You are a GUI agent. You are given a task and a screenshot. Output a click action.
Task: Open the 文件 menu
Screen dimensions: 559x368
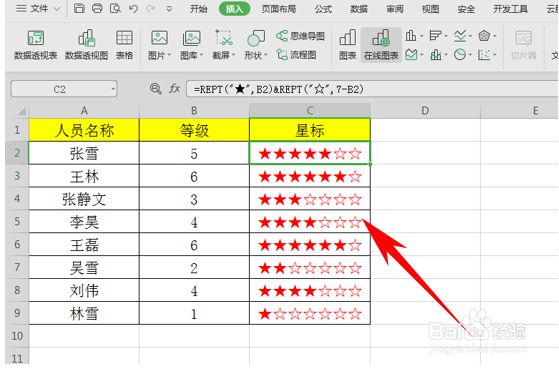pos(39,9)
